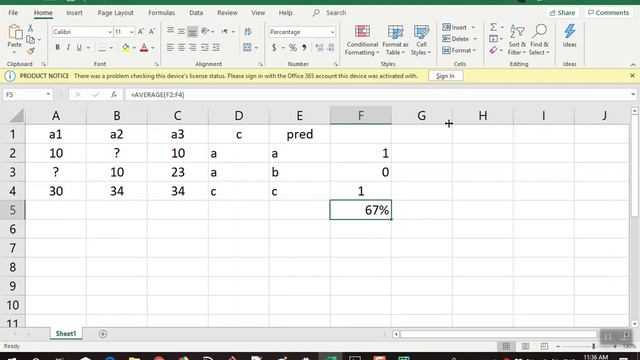Toggle Bold formatting
Viewport: 640px width, 360px height.
pos(58,48)
